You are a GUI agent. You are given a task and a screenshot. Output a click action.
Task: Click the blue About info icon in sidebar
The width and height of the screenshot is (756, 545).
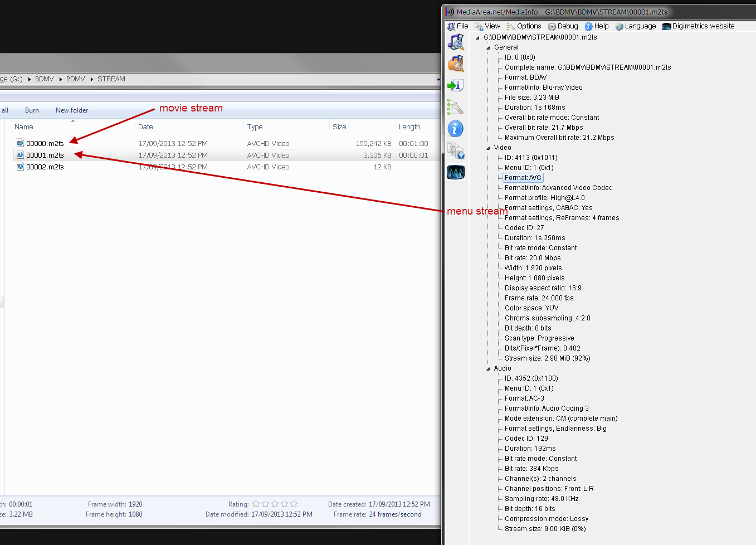pyautogui.click(x=456, y=129)
